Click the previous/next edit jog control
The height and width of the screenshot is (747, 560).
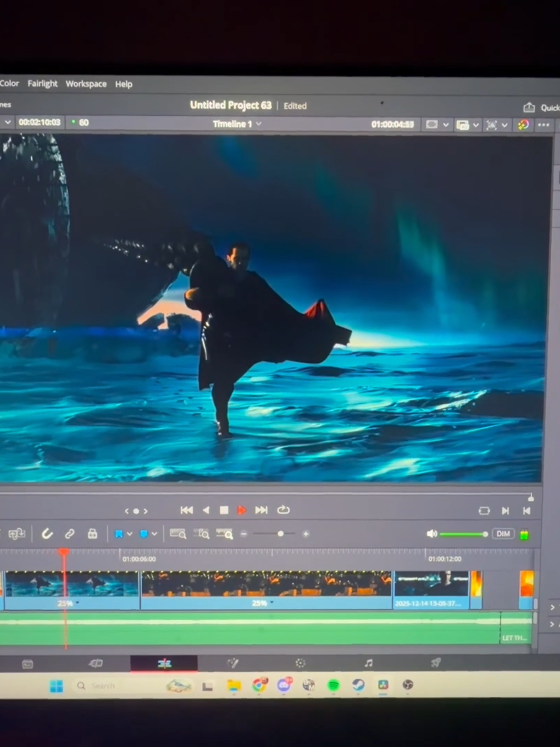click(136, 511)
